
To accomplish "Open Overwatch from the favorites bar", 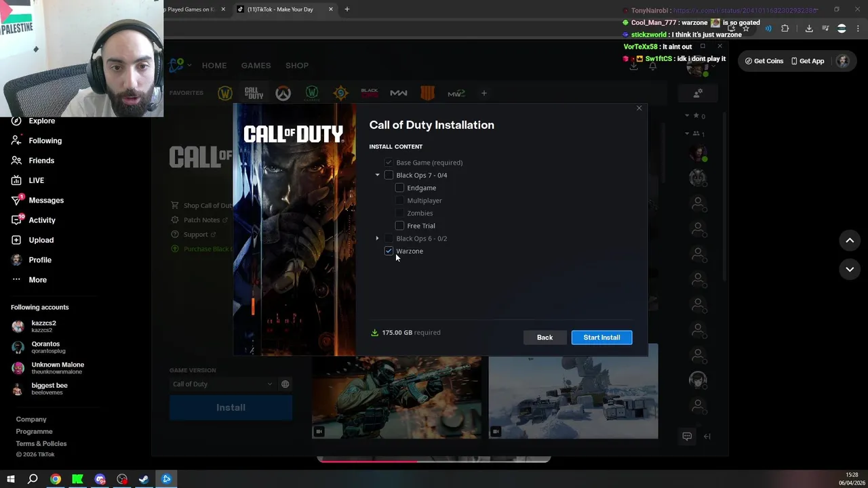I will click(x=283, y=94).
